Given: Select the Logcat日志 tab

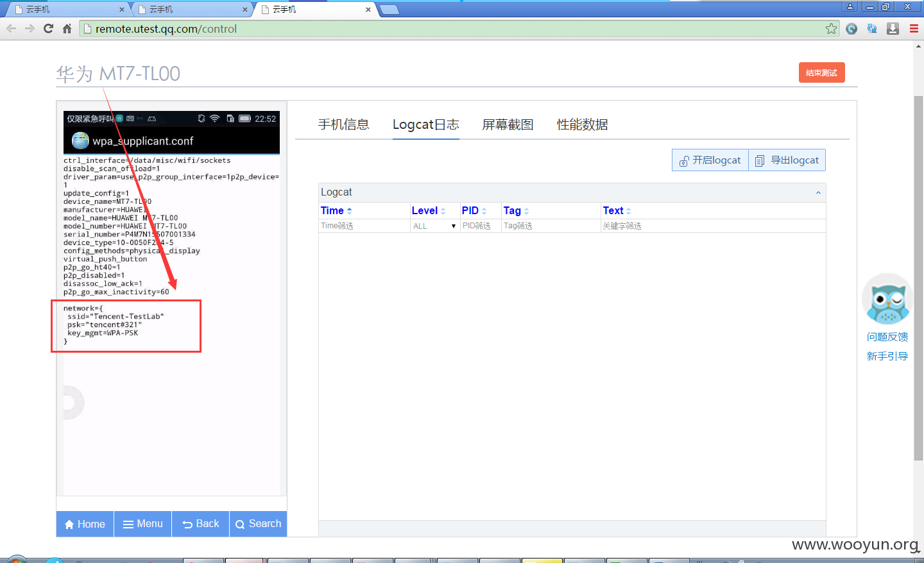Looking at the screenshot, I should pyautogui.click(x=426, y=124).
